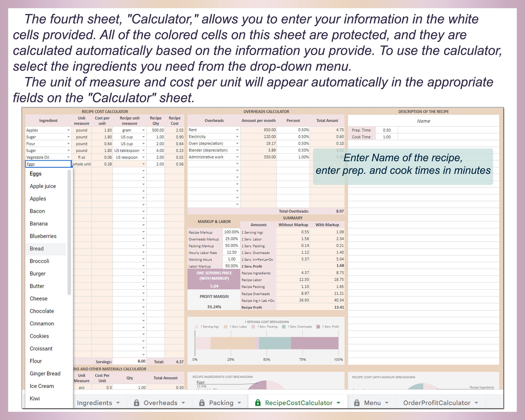Screen dimensions: 525x420
Task: Open the Ingredients sheet tab
Action: 94,403
